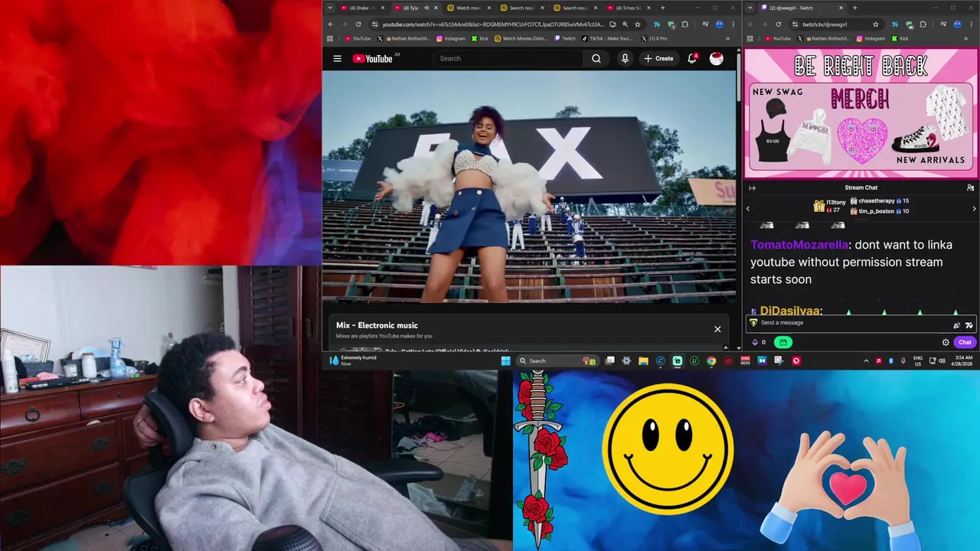The height and width of the screenshot is (551, 980).
Task: Click the Tyla music video player
Action: tap(528, 187)
